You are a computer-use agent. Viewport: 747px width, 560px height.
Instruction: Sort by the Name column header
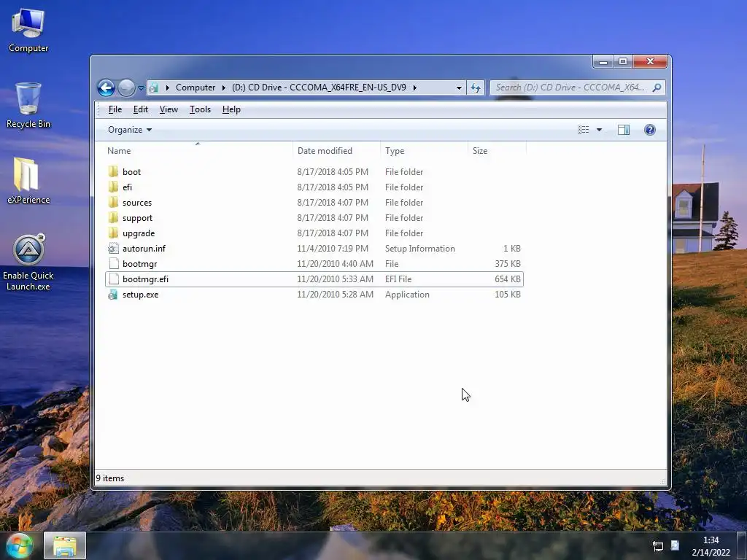[198, 151]
